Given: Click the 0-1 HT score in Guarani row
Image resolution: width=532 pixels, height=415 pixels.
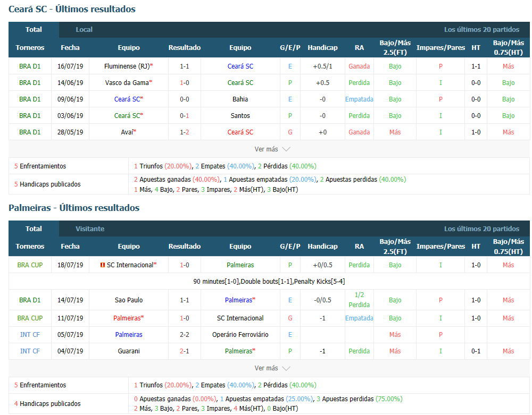Looking at the screenshot, I should tap(476, 351).
